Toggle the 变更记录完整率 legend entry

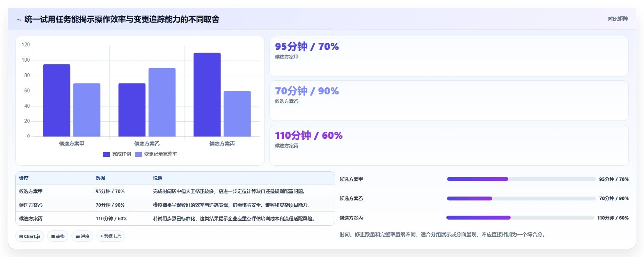point(156,154)
